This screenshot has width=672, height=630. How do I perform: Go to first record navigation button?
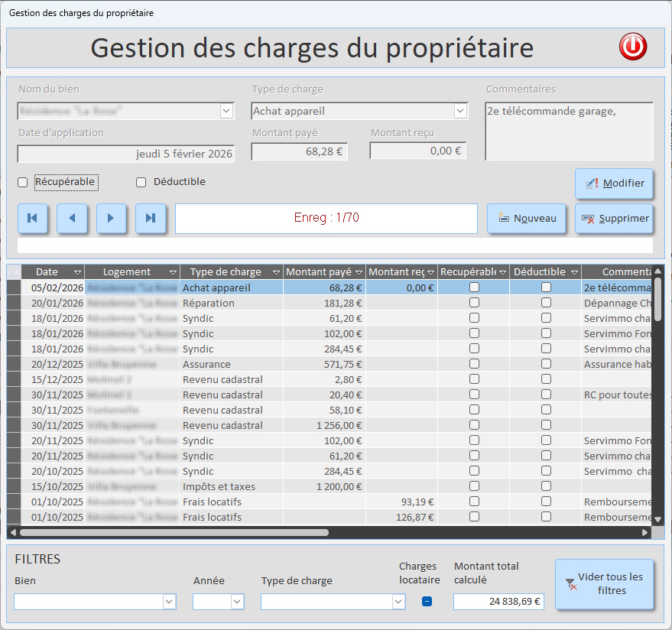33,218
